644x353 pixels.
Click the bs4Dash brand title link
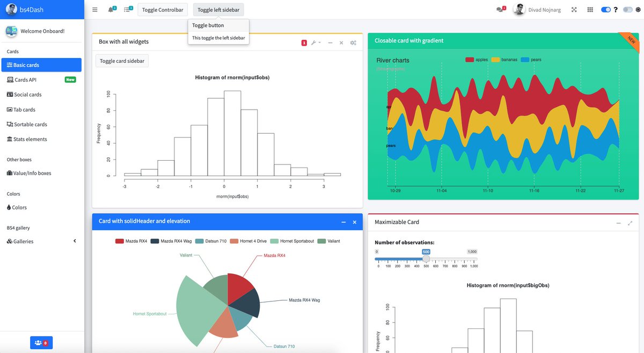[x=33, y=10]
